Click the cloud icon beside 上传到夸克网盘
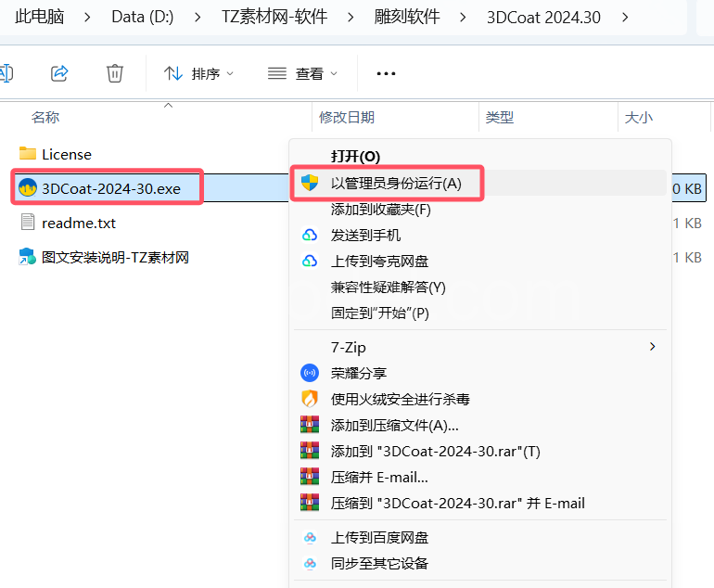Viewport: 714px width, 588px height. click(x=310, y=261)
